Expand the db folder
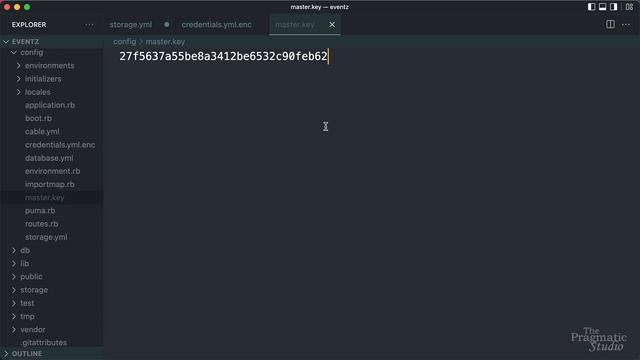Screen dimensions: 640x360 click(25, 250)
